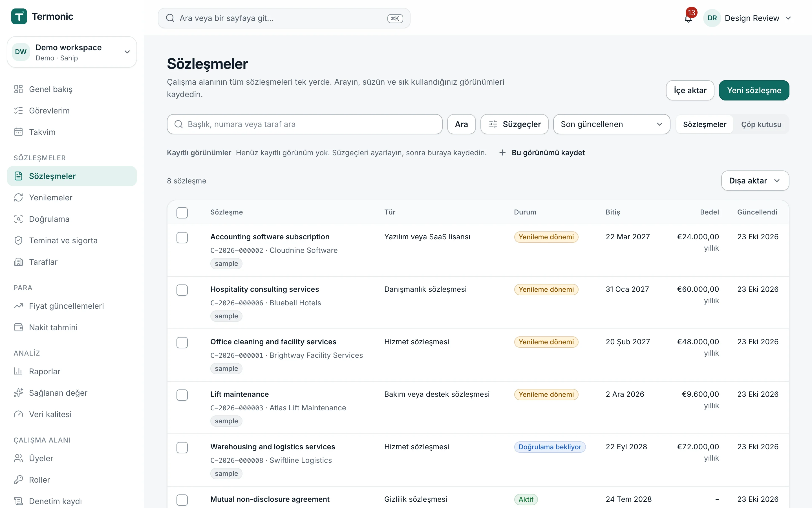Click the İçe aktar button
812x508 pixels.
[x=690, y=90]
